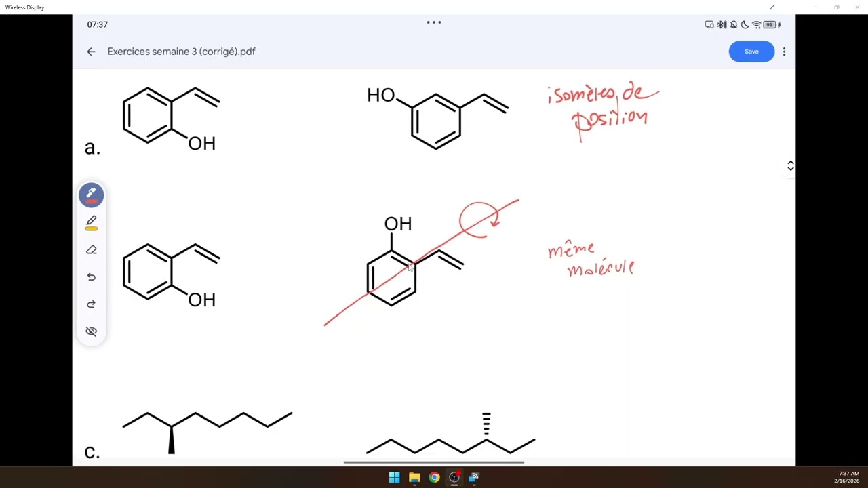Click the screen cast status icon

pos(709,24)
